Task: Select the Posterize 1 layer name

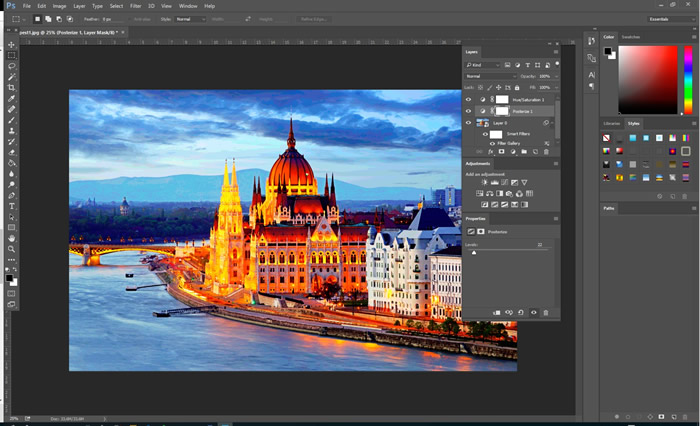Action: (522, 111)
